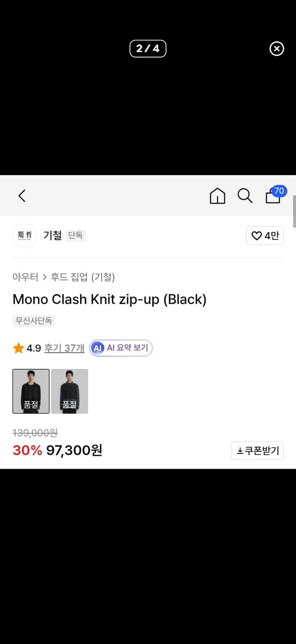Tap the AI summary icon badge
Image resolution: width=296 pixels, height=644 pixels.
(98, 348)
